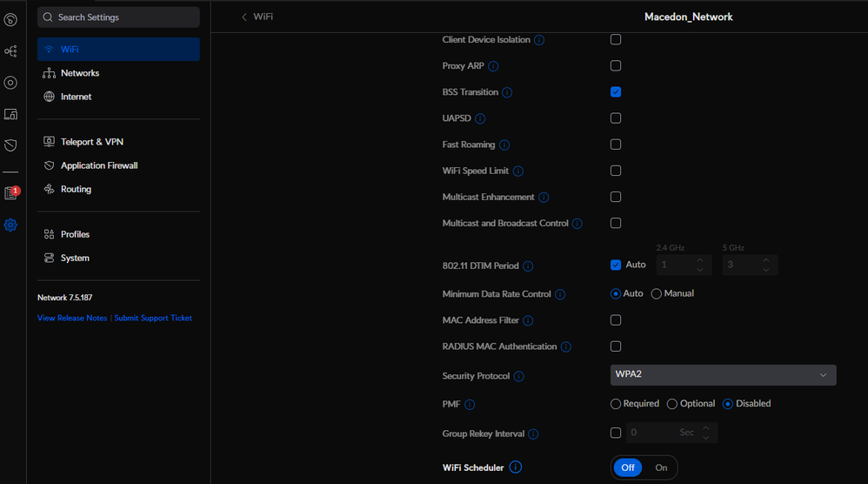The width and height of the screenshot is (868, 484).
Task: Open the Client Devices icon in the rail
Action: 10,114
